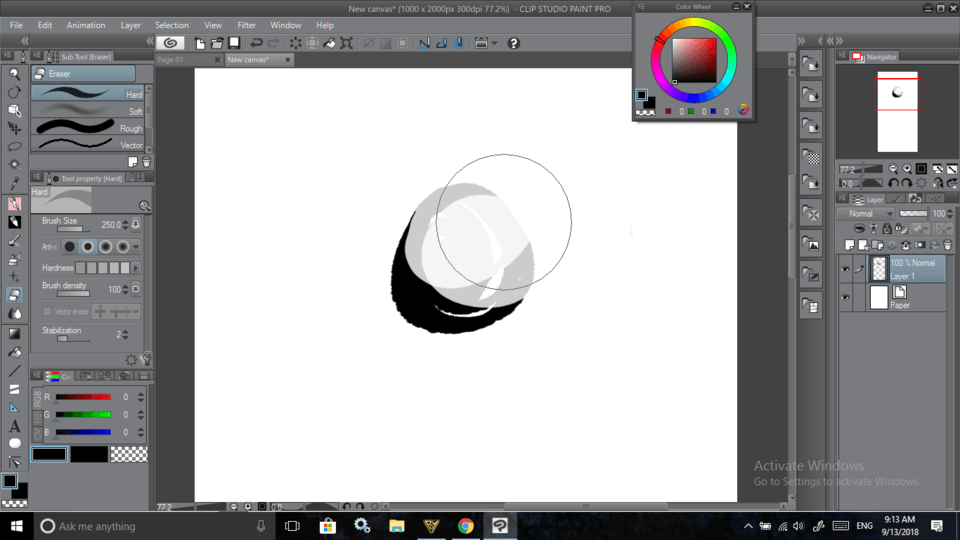Open the Clip Studio spiral launcher icon
Viewport: 960px width, 540px height.
[170, 43]
